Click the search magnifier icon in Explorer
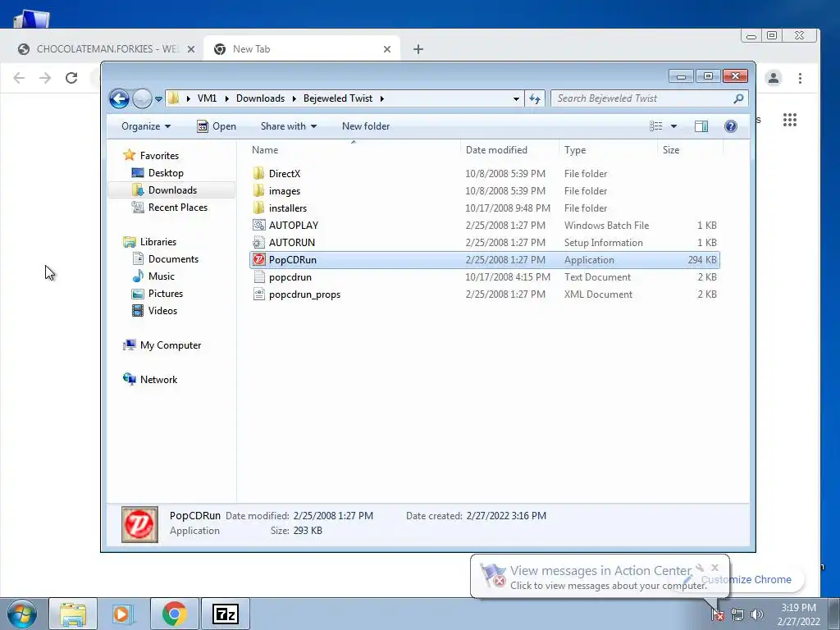This screenshot has height=630, width=840. [739, 98]
